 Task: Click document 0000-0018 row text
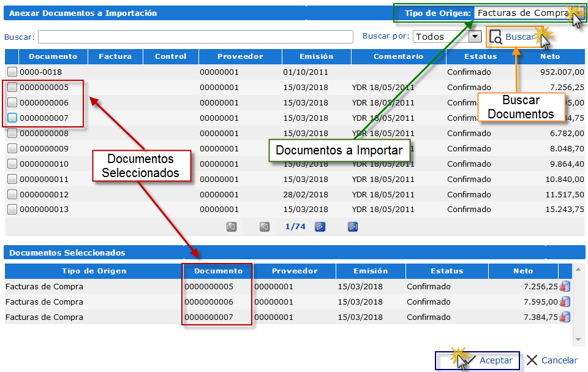[41, 72]
